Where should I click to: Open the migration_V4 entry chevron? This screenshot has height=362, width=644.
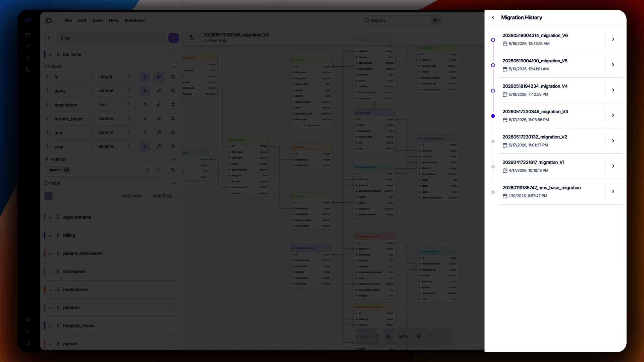[613, 90]
